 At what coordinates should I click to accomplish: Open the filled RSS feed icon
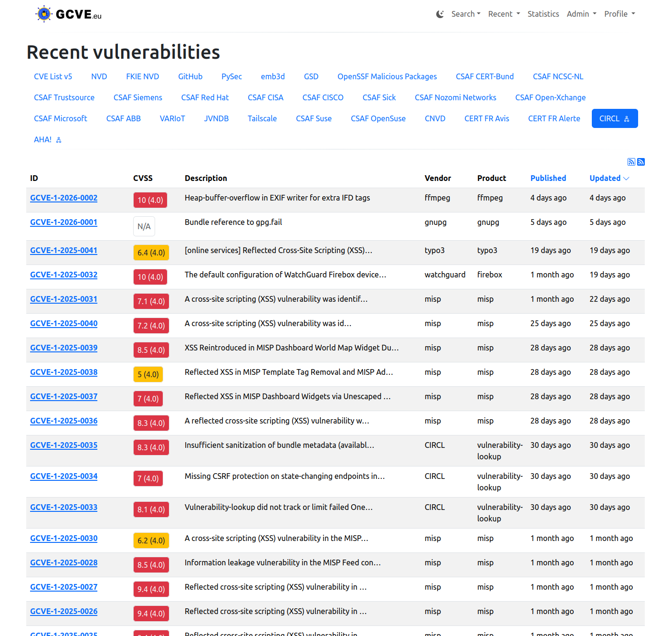tap(641, 162)
